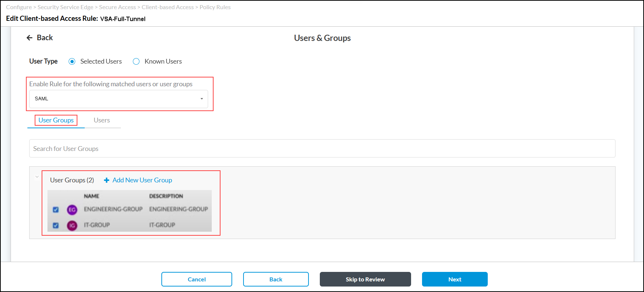
Task: Click the User Groups (2) label
Action: click(x=72, y=180)
